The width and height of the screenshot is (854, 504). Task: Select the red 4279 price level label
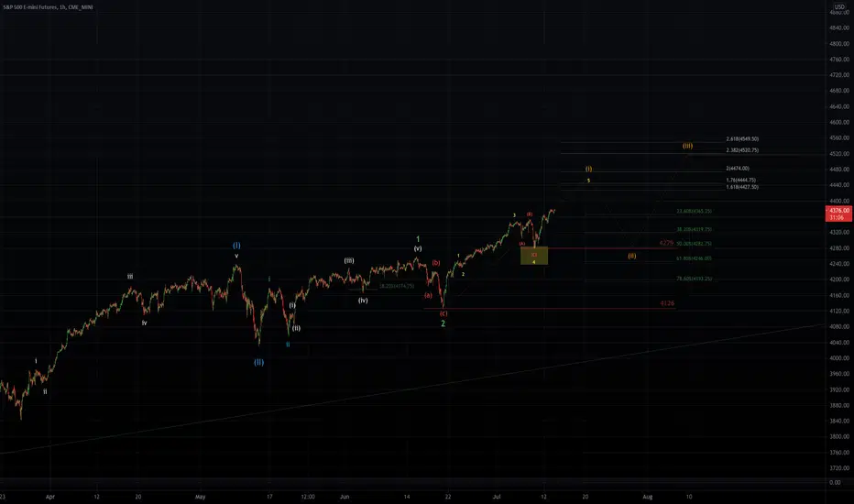point(666,243)
